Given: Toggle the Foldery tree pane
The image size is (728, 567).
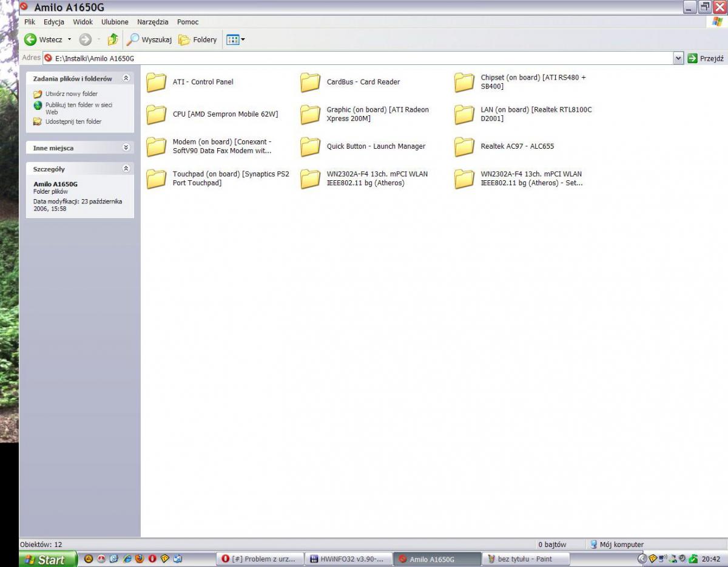Looking at the screenshot, I should (x=198, y=39).
